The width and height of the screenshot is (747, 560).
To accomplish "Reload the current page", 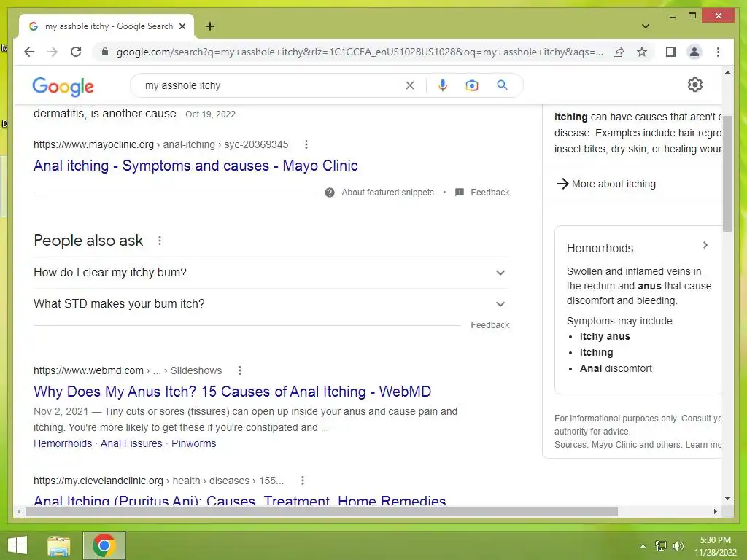I will click(x=76, y=52).
